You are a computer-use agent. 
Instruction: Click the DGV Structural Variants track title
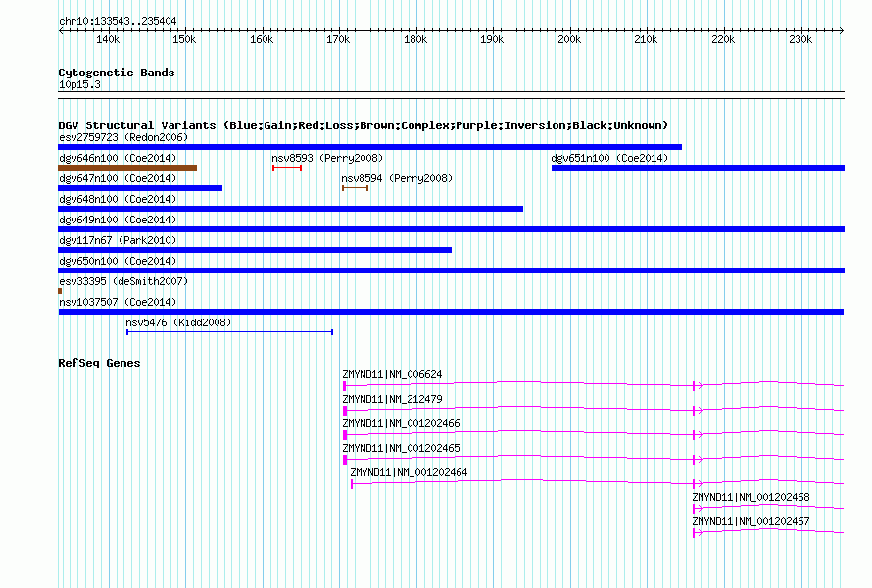(x=363, y=125)
